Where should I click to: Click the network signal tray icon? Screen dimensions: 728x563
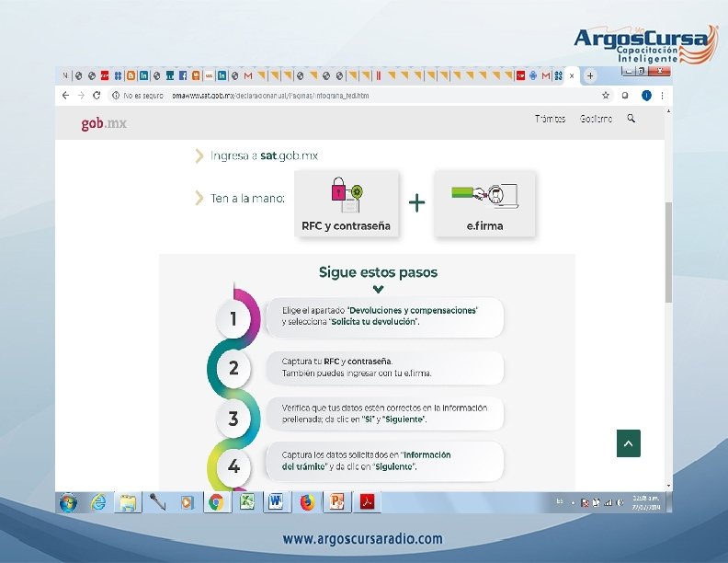tap(608, 502)
